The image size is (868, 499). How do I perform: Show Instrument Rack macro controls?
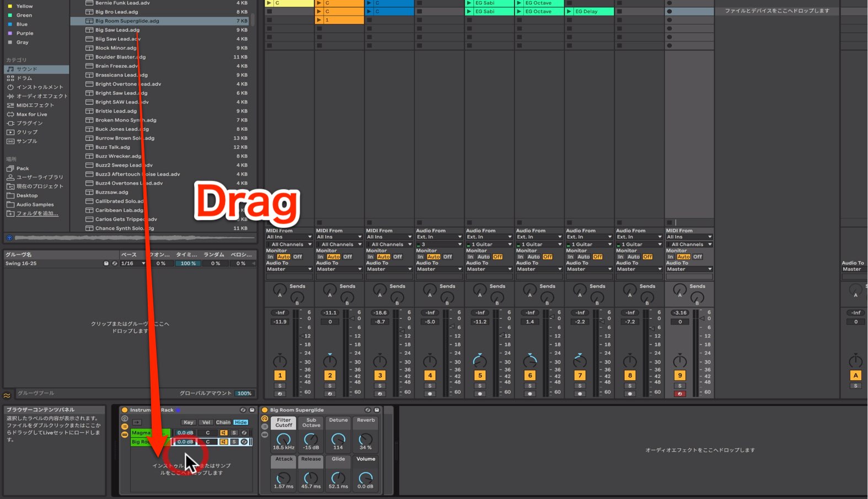[x=125, y=419]
